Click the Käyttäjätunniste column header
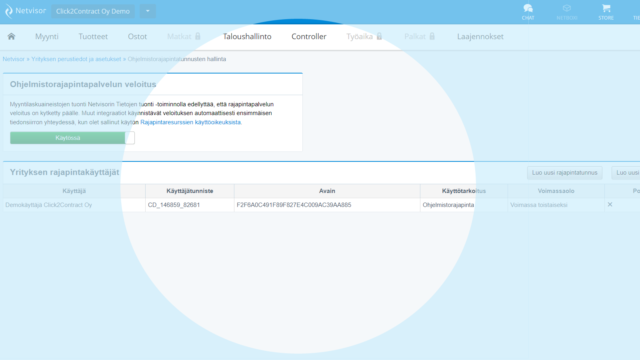The height and width of the screenshot is (360, 640). (190, 191)
